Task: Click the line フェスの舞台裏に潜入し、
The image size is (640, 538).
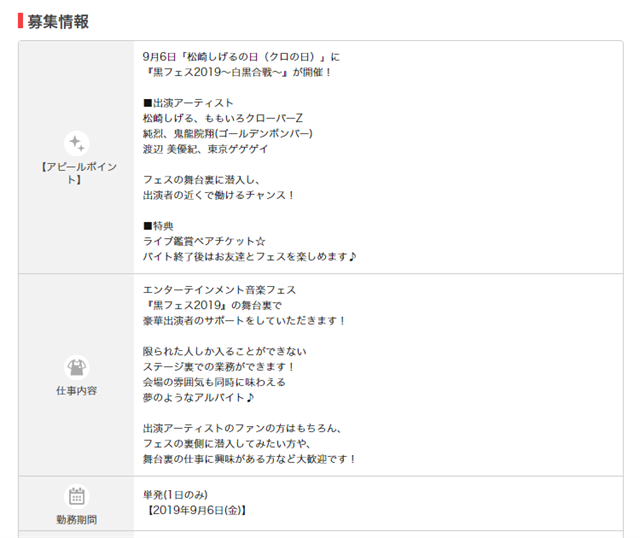Action: tap(202, 180)
